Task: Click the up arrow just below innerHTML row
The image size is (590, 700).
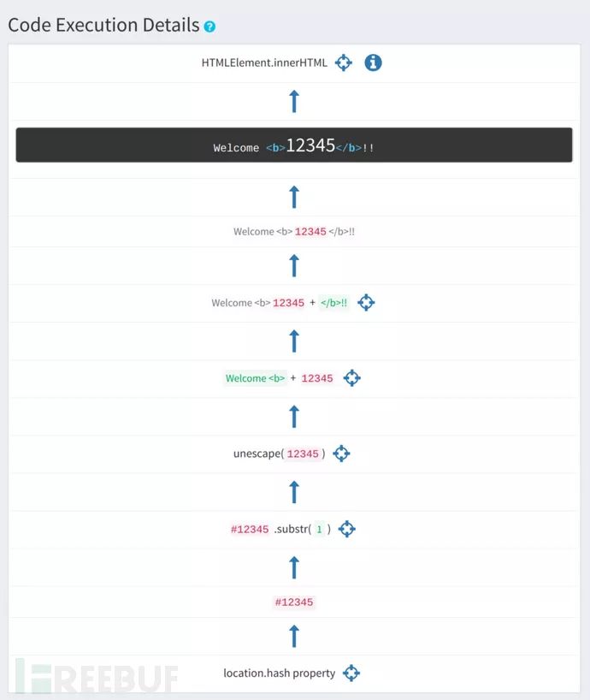Action: (294, 102)
